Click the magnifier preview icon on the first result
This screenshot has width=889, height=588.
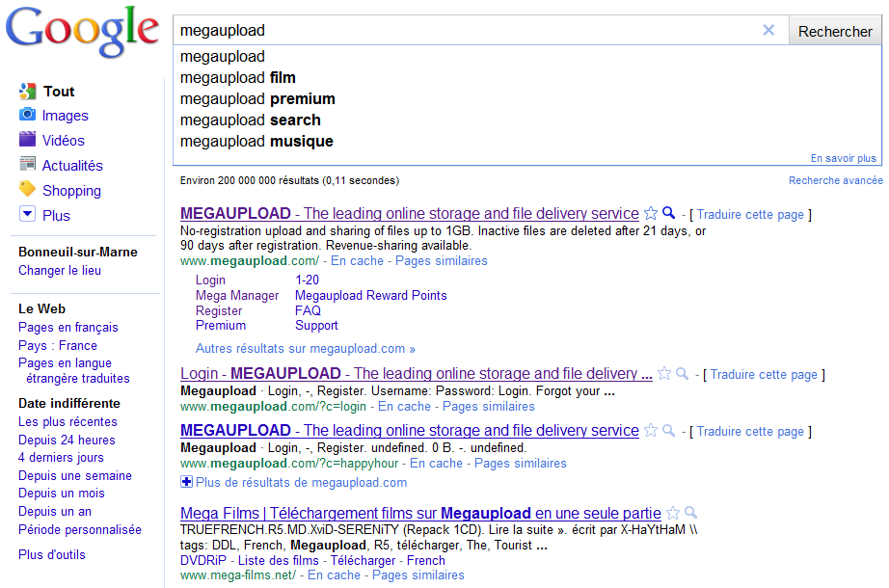point(669,213)
